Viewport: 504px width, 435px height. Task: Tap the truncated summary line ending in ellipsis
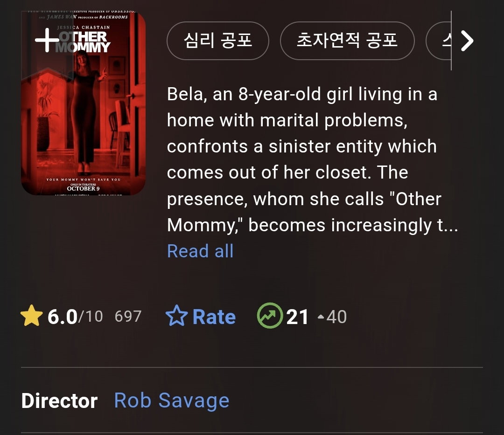(x=312, y=225)
